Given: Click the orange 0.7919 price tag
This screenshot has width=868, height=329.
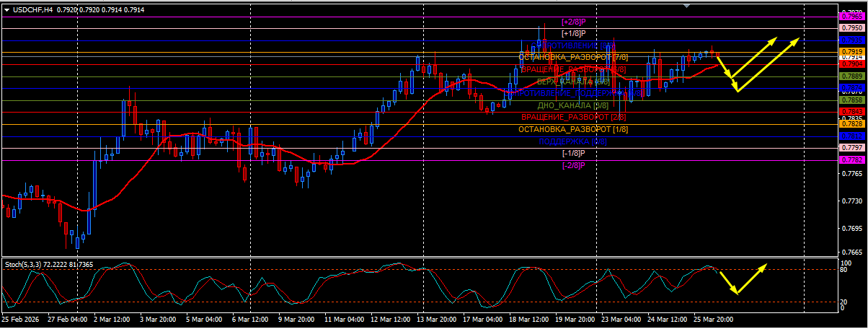Looking at the screenshot, I should (851, 52).
